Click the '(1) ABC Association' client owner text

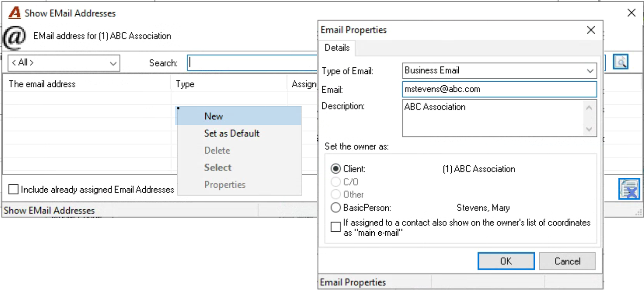pyautogui.click(x=479, y=169)
